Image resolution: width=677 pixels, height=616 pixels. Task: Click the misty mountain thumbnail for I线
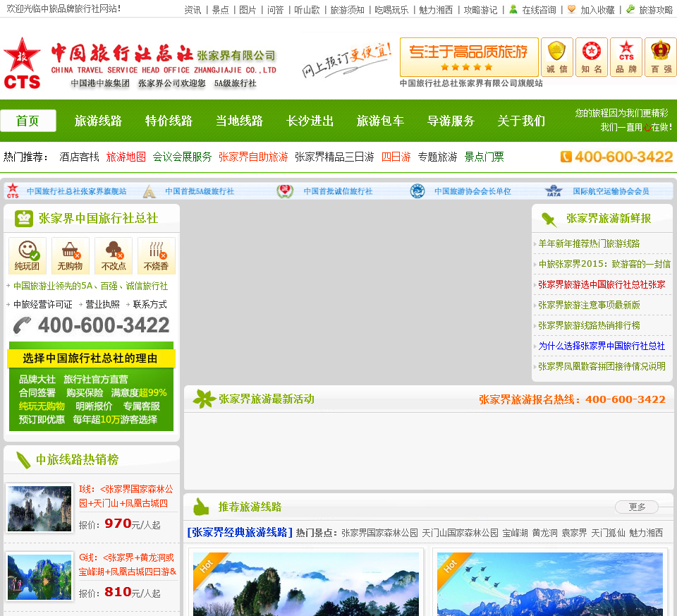(39, 509)
